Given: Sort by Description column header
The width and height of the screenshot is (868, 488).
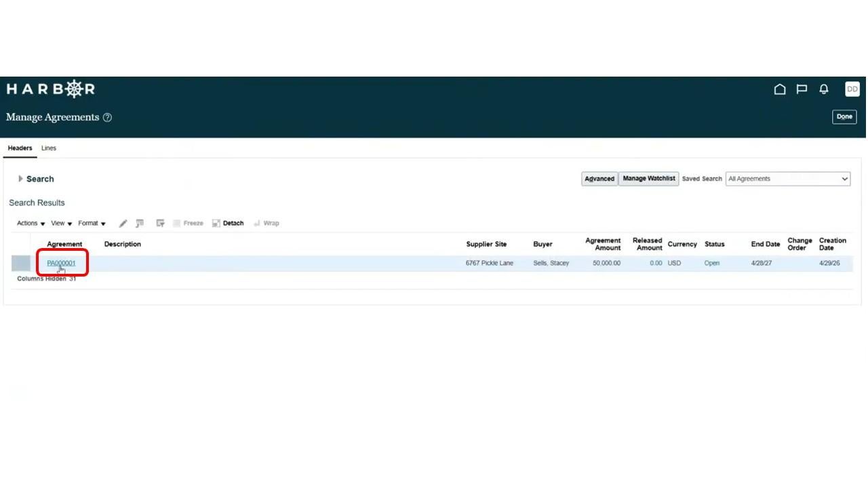Looking at the screenshot, I should point(123,244).
